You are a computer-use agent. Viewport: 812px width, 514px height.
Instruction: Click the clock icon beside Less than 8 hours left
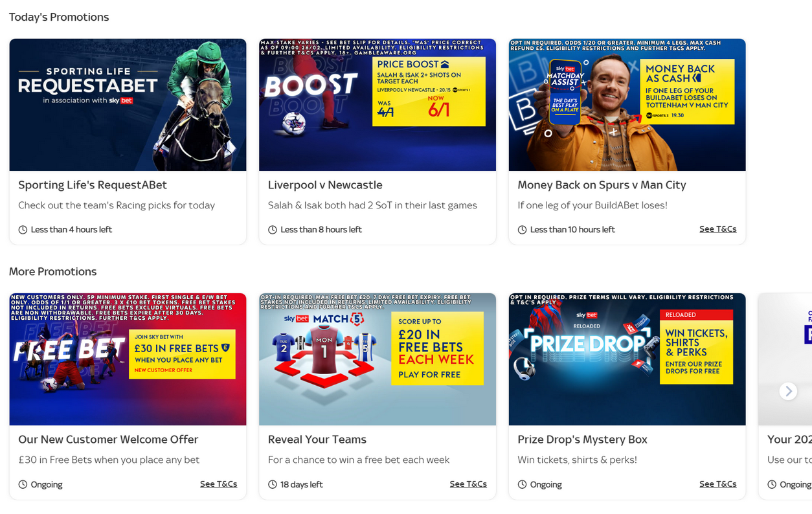[x=273, y=230]
